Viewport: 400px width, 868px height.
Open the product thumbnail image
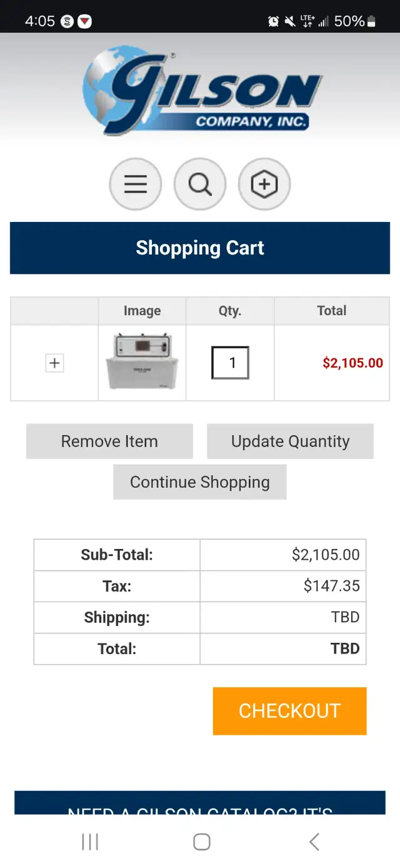click(142, 362)
